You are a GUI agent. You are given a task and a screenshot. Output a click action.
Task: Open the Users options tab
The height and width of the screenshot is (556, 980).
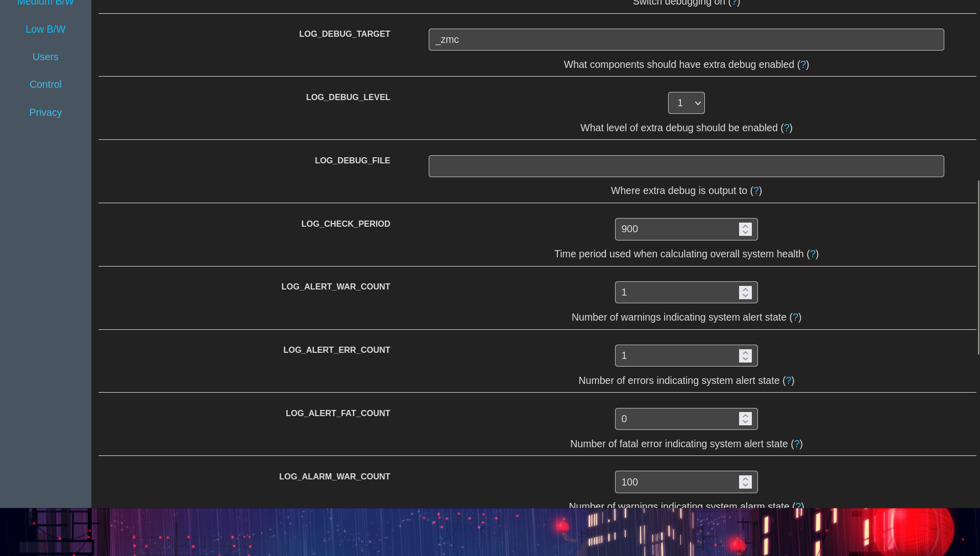tap(45, 57)
